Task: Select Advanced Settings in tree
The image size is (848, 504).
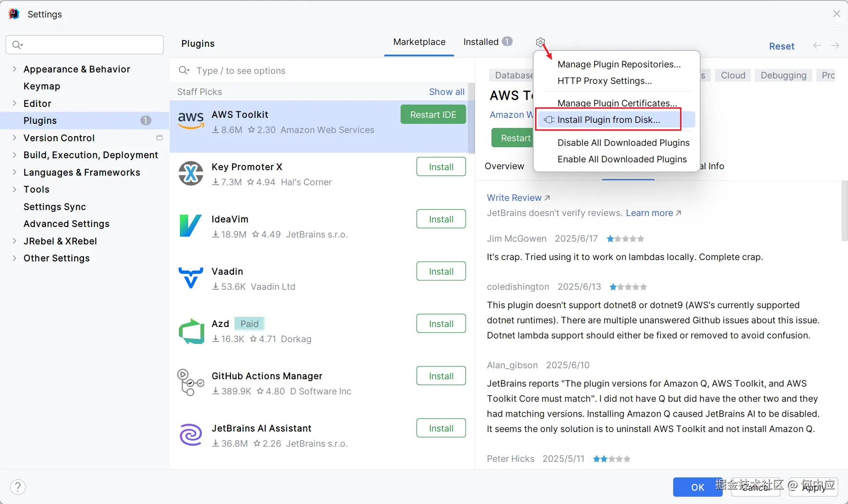Action: 67,224
